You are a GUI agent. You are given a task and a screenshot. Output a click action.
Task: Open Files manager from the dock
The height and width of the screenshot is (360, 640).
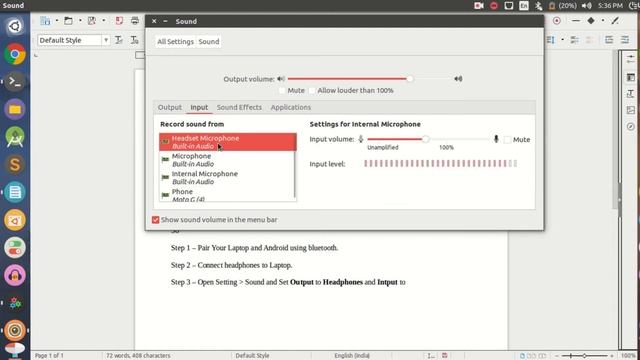pos(15,109)
